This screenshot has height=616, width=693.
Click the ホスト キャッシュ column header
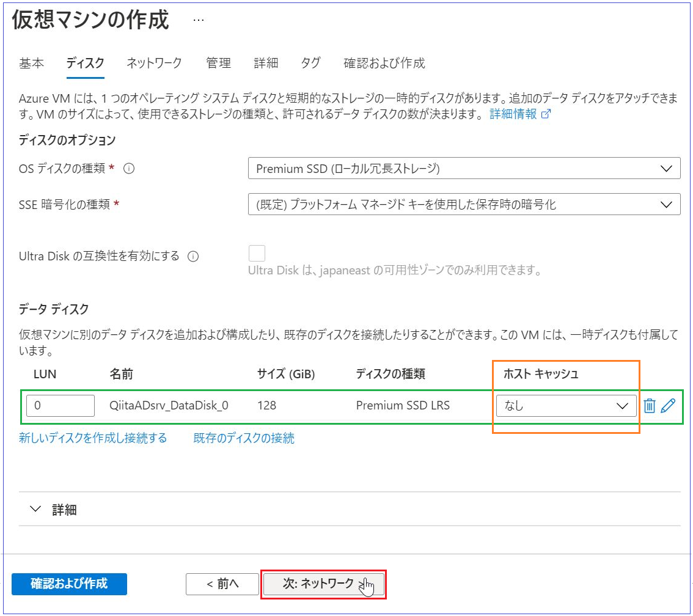pyautogui.click(x=541, y=374)
